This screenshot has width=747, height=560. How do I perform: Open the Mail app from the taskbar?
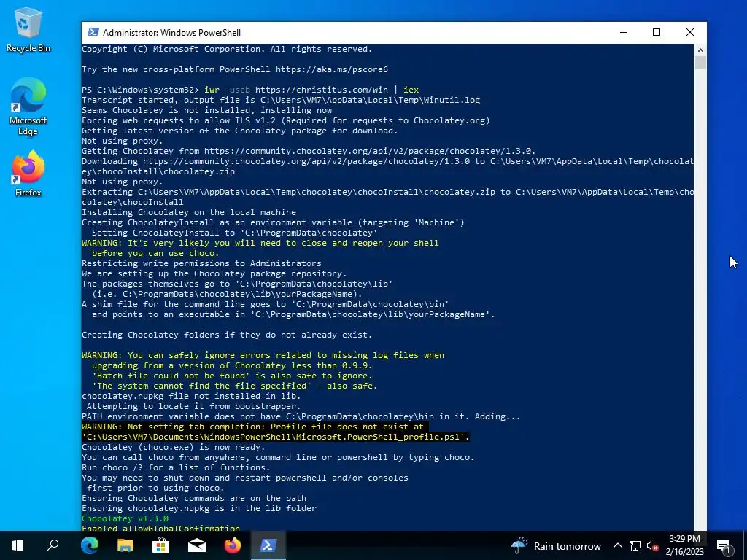197,545
